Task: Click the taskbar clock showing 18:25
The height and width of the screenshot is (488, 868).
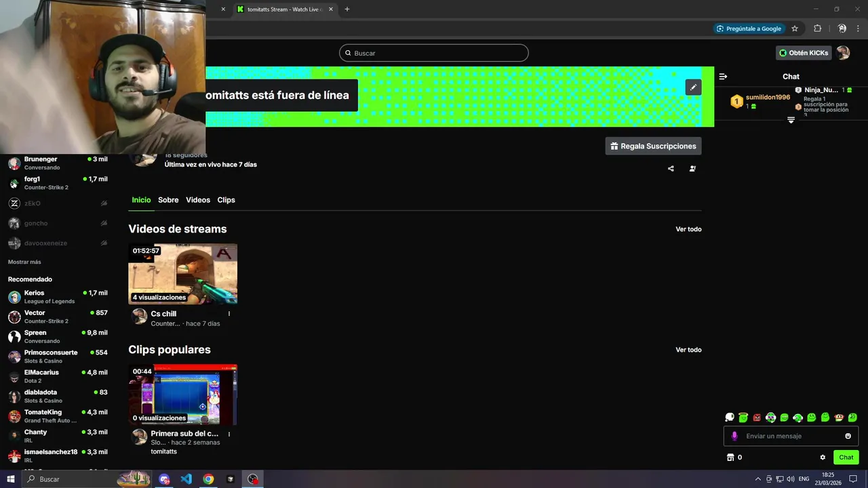Action: tap(828, 479)
